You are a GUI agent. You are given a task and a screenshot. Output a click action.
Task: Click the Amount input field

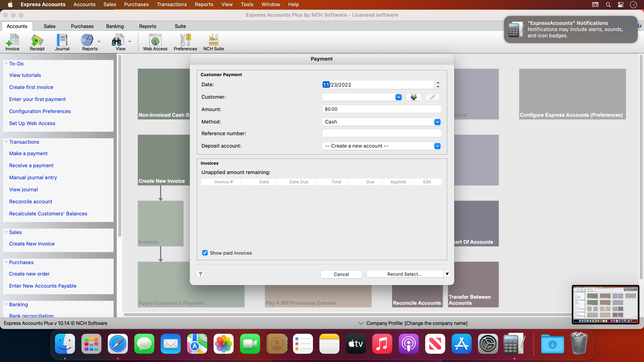[x=381, y=109]
